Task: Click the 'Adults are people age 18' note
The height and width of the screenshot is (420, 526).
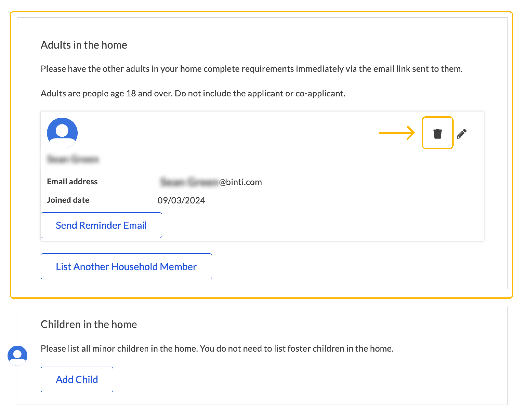Action: pyautogui.click(x=193, y=93)
